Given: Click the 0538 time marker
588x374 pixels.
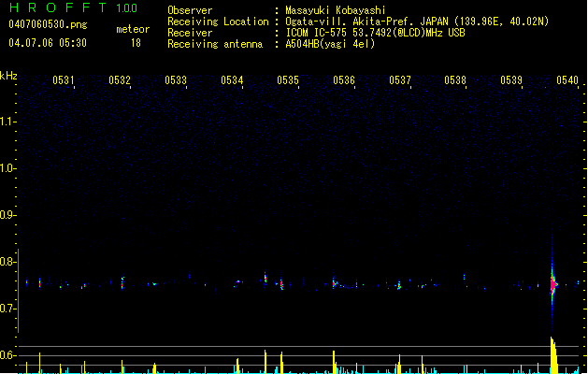Looking at the screenshot, I should [x=455, y=80].
